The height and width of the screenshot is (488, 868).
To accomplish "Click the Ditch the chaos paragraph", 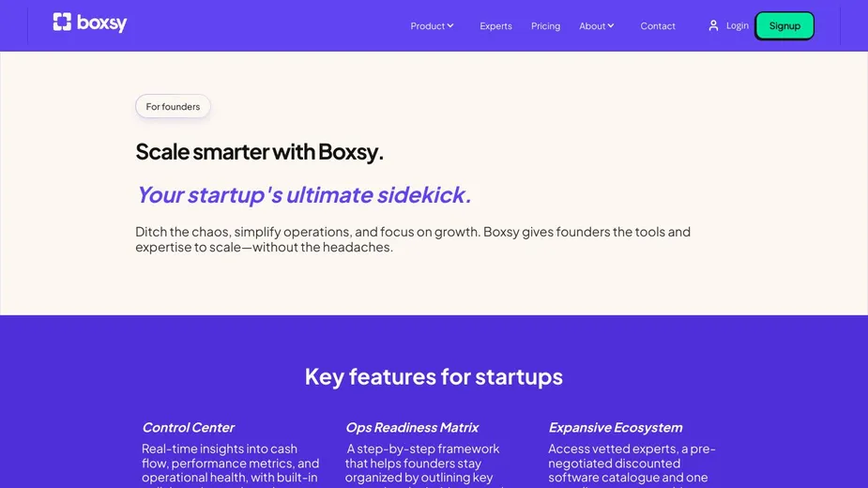I will (413, 239).
